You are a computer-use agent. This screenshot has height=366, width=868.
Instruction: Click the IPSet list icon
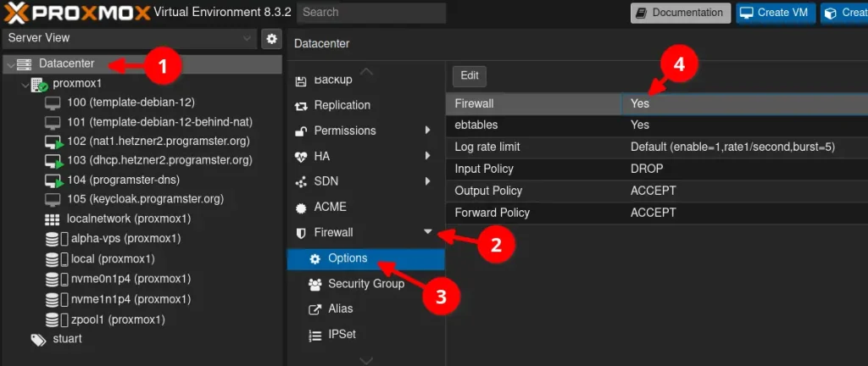click(314, 335)
